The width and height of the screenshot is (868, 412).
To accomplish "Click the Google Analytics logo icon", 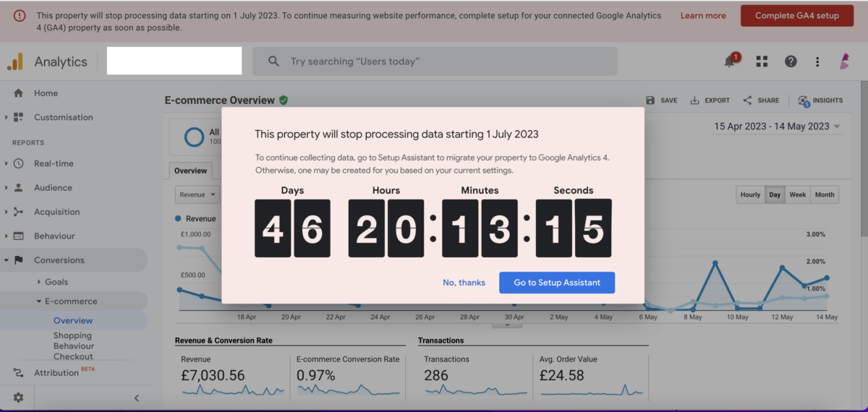I will click(x=15, y=62).
